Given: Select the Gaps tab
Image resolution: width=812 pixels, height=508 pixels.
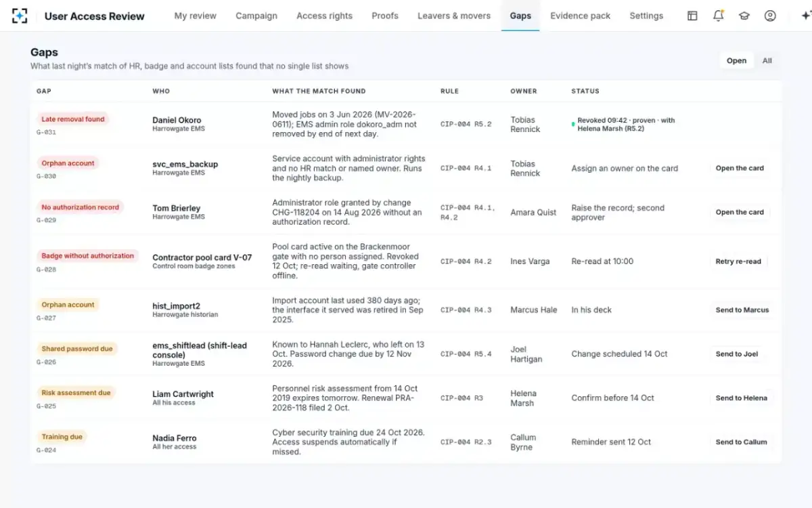Looking at the screenshot, I should [x=520, y=16].
